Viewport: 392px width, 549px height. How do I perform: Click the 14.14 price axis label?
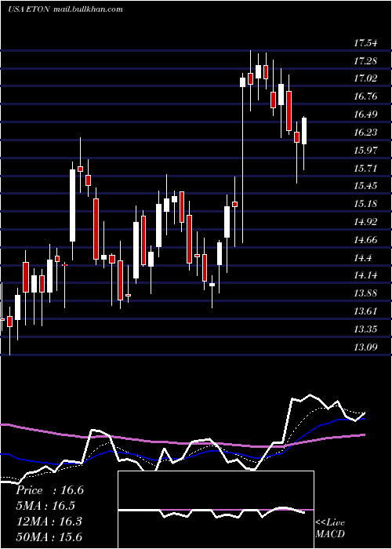[x=365, y=275]
